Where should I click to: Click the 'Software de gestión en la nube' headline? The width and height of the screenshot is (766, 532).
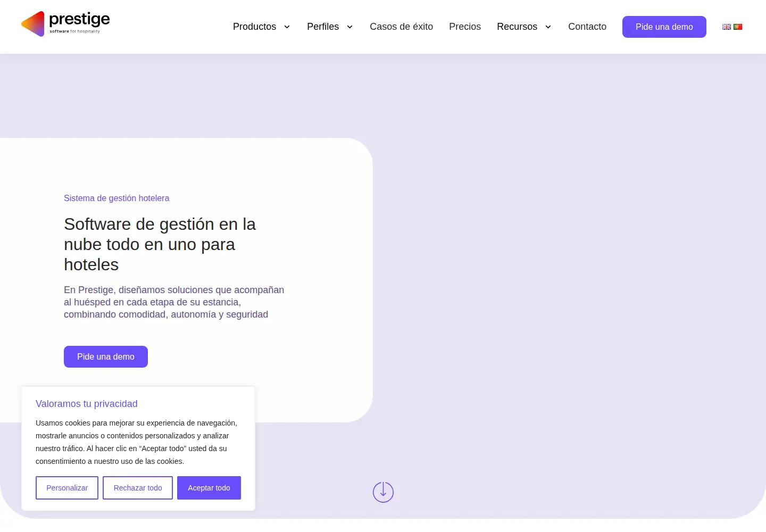160,244
